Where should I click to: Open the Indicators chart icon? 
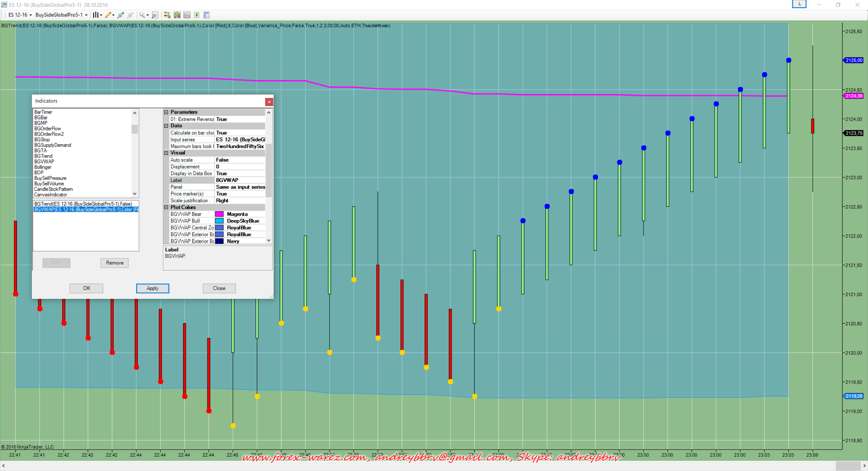pos(187,15)
